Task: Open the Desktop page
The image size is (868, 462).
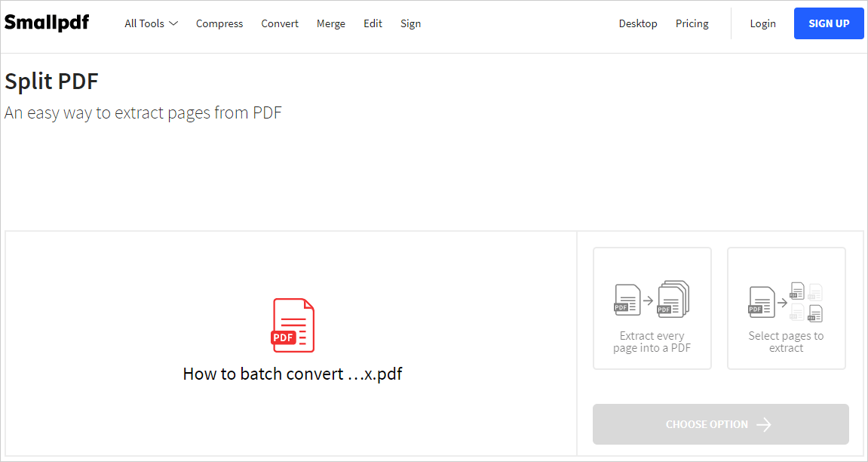Action: click(x=637, y=23)
